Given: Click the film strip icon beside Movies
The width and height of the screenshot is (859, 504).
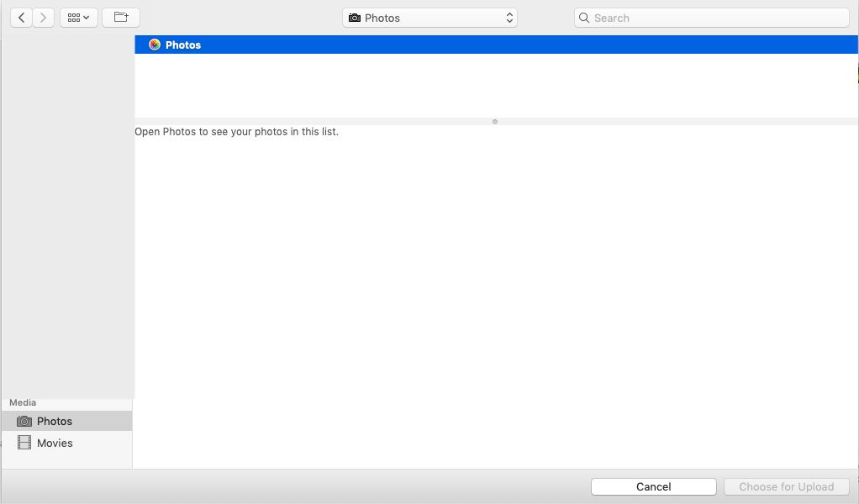Looking at the screenshot, I should pos(24,442).
